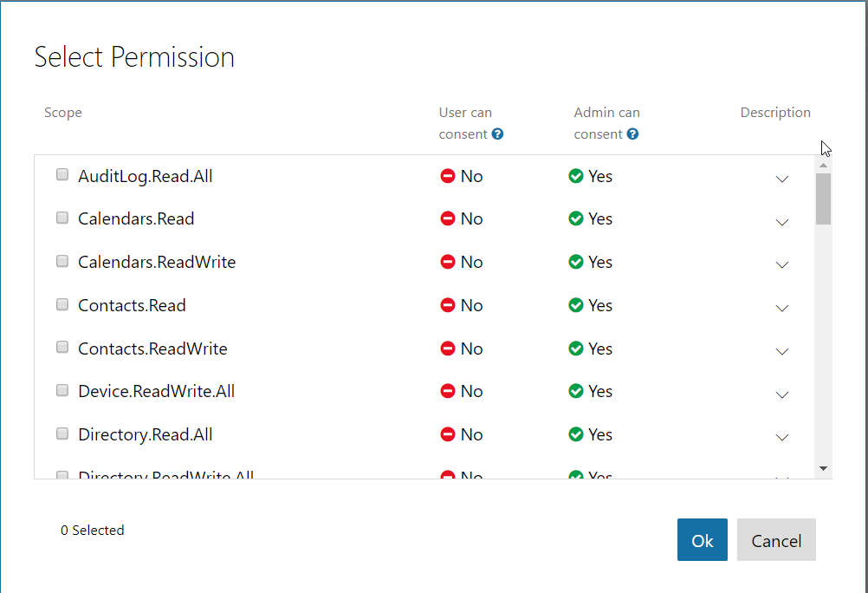Image resolution: width=868 pixels, height=593 pixels.
Task: Enable the Contacts.Read permission
Action: 62,304
